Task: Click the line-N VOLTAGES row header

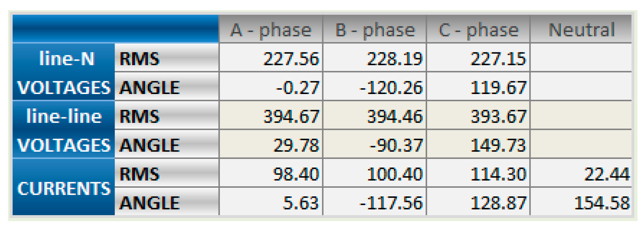Action: tap(64, 72)
